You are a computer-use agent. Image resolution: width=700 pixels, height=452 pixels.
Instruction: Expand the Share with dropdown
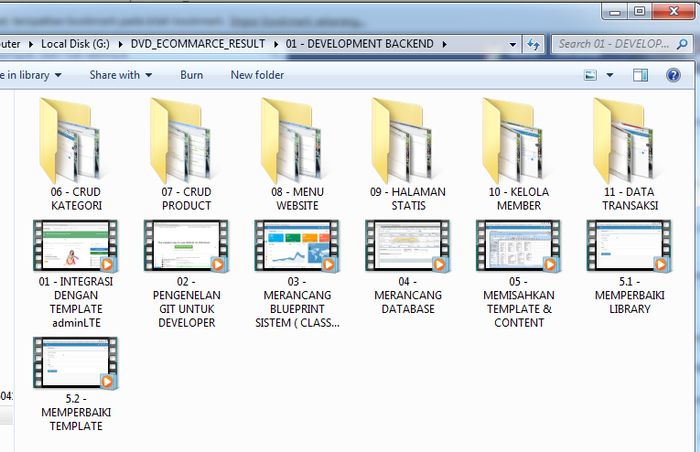coord(121,75)
